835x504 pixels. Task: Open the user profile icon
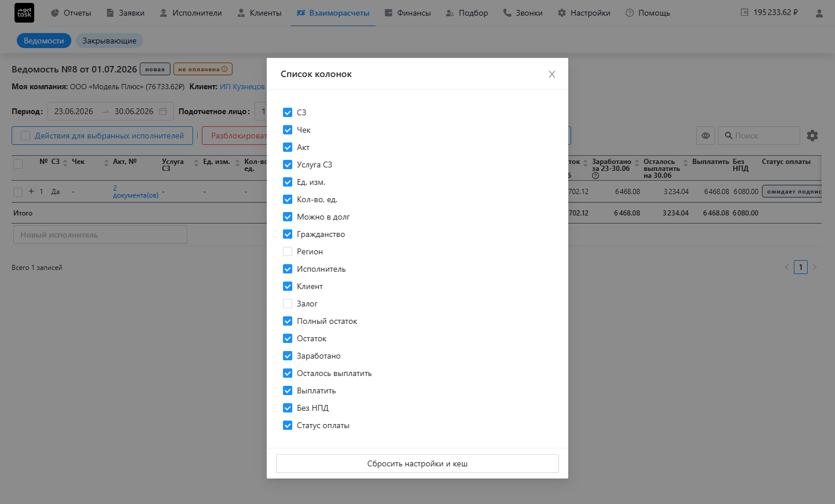819,13
